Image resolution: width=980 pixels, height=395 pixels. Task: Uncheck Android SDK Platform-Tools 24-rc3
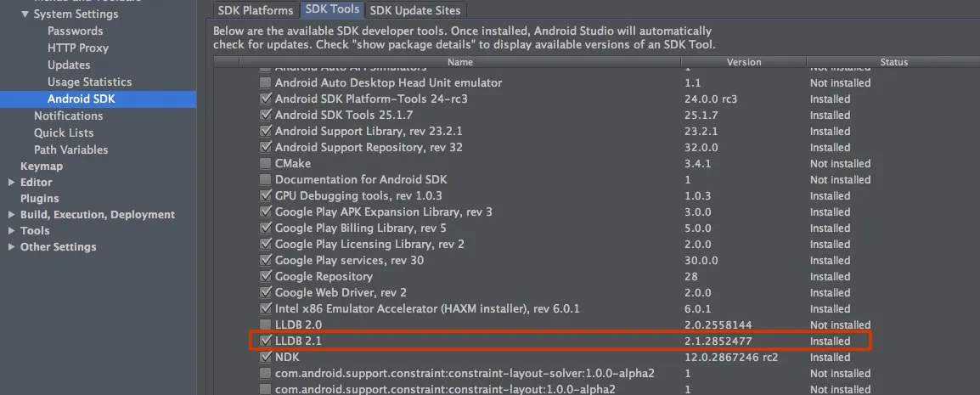coord(266,99)
